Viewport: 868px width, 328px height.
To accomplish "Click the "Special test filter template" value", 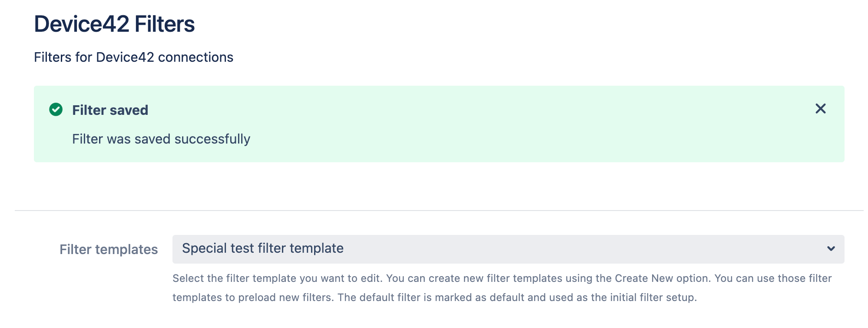I will point(262,248).
